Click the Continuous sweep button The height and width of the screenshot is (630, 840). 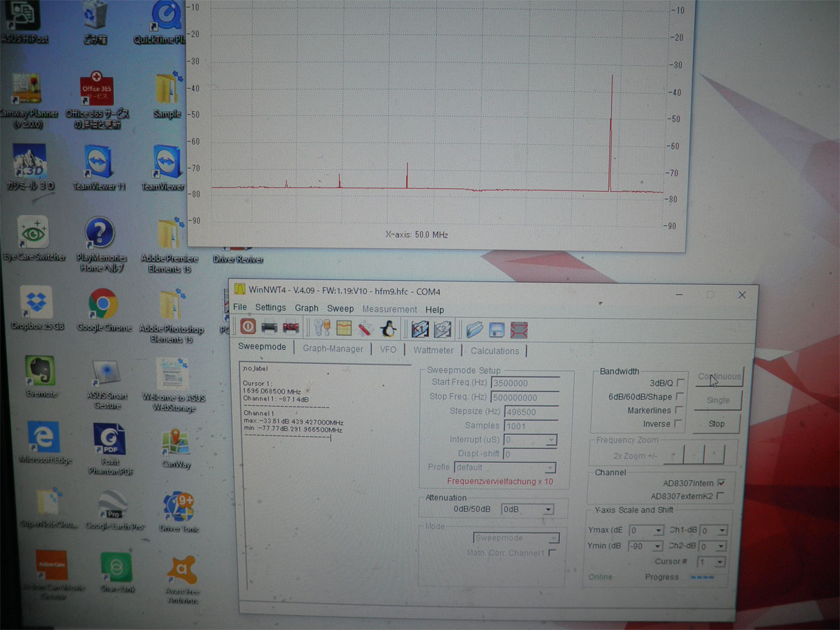718,377
